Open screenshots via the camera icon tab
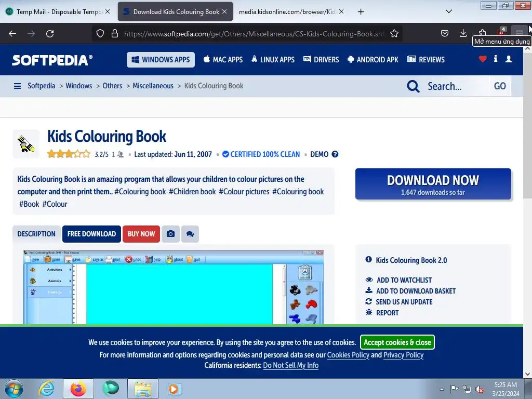 pyautogui.click(x=170, y=234)
